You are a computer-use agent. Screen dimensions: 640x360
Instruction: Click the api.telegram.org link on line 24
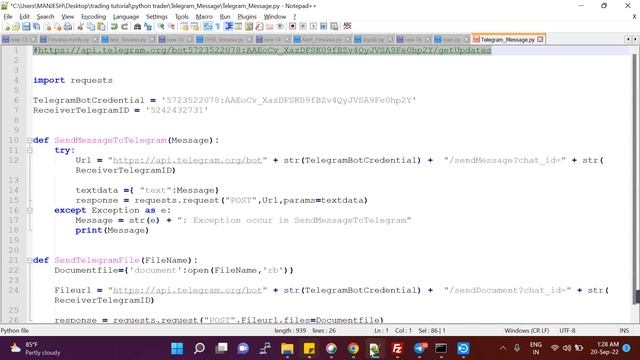click(x=187, y=290)
